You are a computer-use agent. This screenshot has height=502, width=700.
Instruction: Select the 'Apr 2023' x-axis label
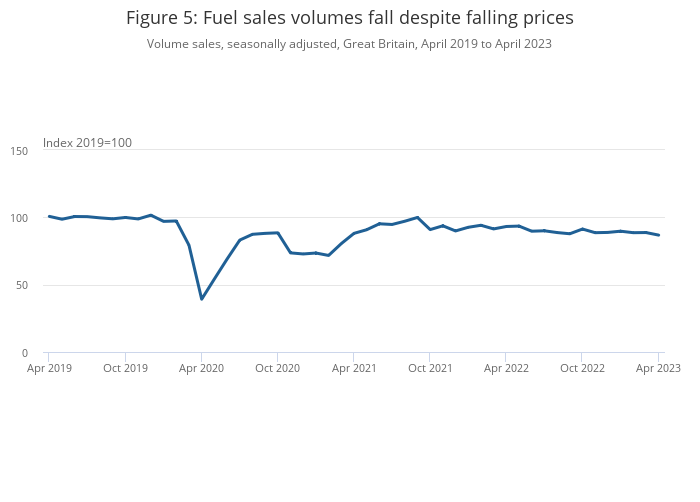(x=659, y=368)
